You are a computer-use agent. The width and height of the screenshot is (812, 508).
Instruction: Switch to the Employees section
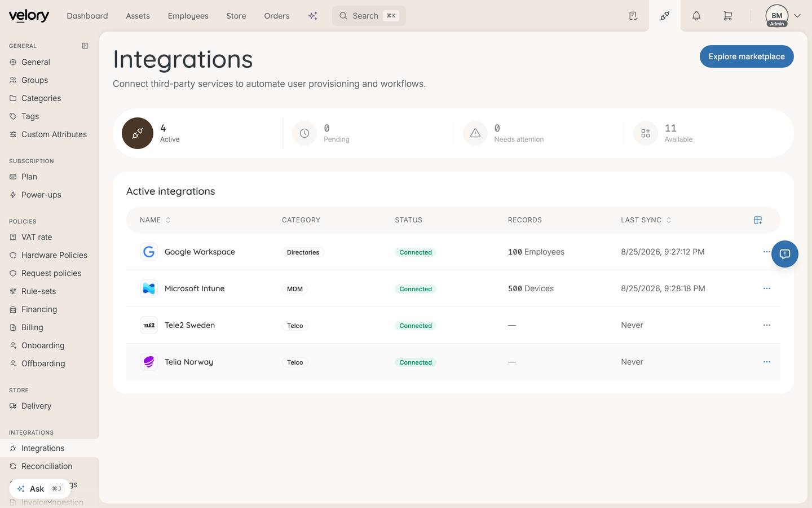188,16
